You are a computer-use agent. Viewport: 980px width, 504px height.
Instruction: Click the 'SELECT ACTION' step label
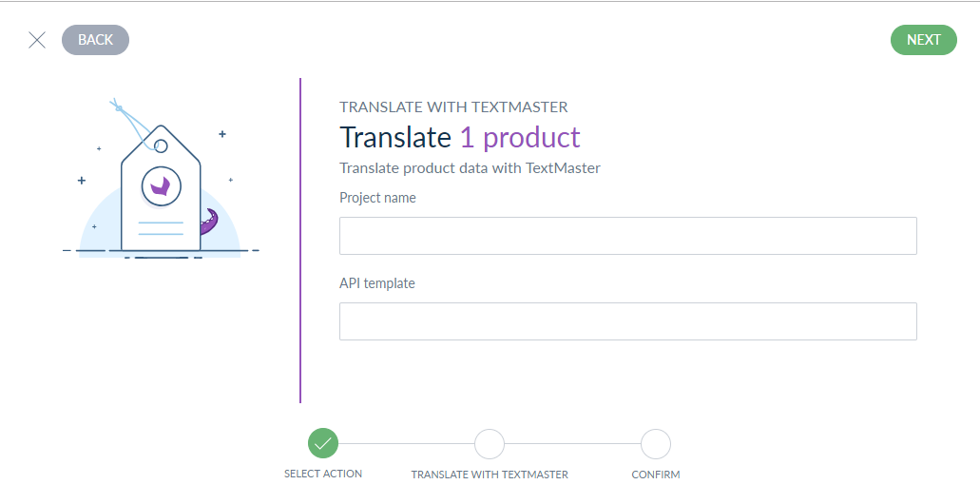(323, 474)
